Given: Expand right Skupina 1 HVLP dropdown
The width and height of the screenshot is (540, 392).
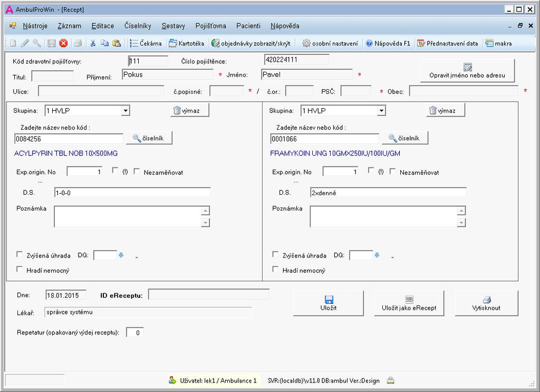Looking at the screenshot, I should tap(381, 111).
